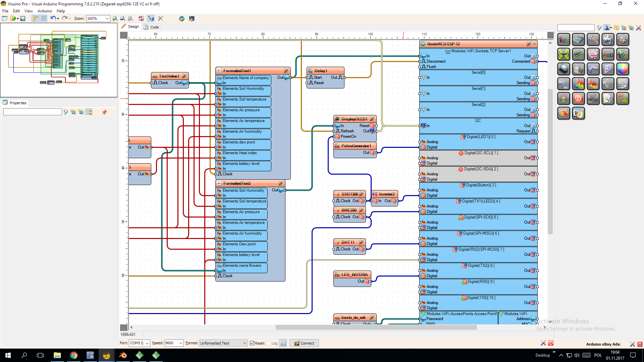
Task: Click the Connect serial button
Action: (304, 343)
